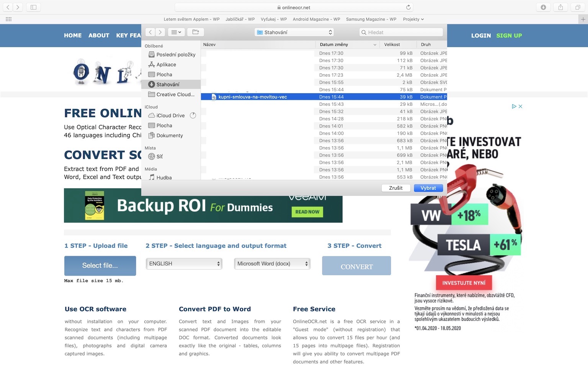The height and width of the screenshot is (368, 588).
Task: Select Dokumenty in sidebar
Action: (x=171, y=135)
